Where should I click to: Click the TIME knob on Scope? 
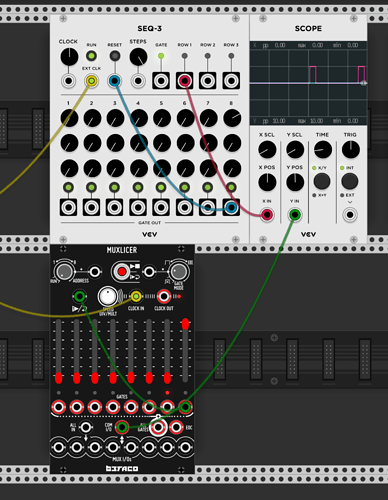pos(323,149)
